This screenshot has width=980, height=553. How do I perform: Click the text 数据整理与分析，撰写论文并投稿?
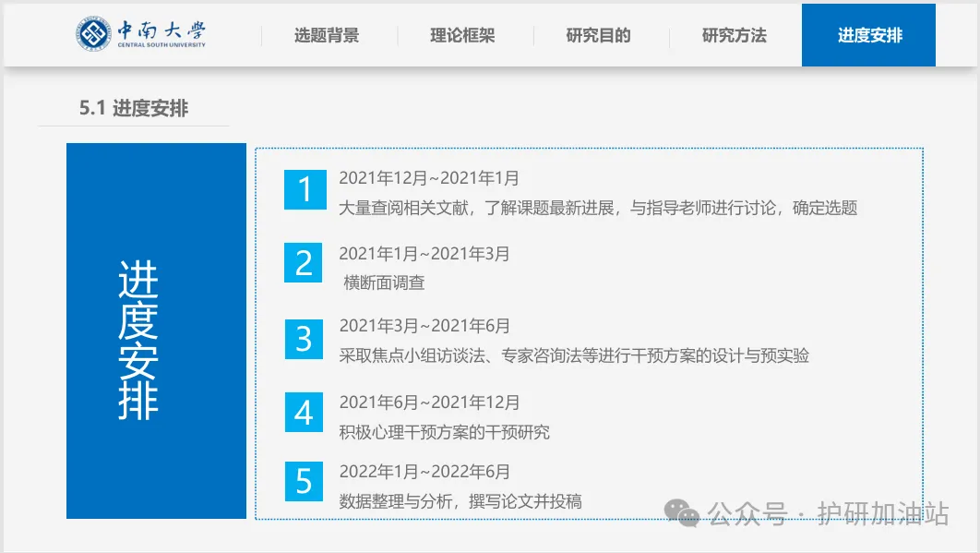tap(460, 501)
